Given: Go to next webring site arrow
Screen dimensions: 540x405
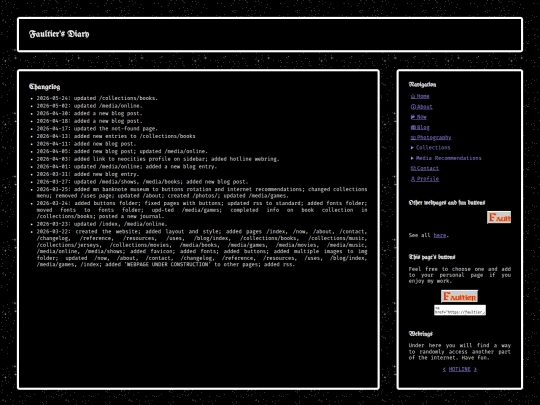Looking at the screenshot, I should click(x=475, y=369).
